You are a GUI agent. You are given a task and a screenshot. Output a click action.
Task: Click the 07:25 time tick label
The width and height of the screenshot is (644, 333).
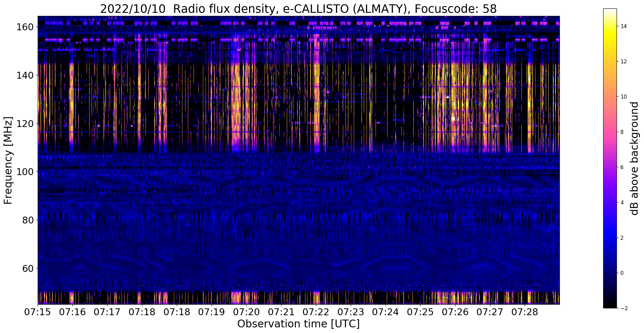(x=420, y=312)
